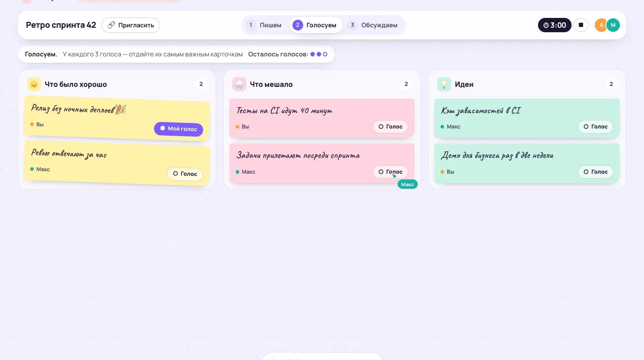Vote for "Демо для бизнеса раз в две недели"
644x360 pixels.
click(596, 172)
